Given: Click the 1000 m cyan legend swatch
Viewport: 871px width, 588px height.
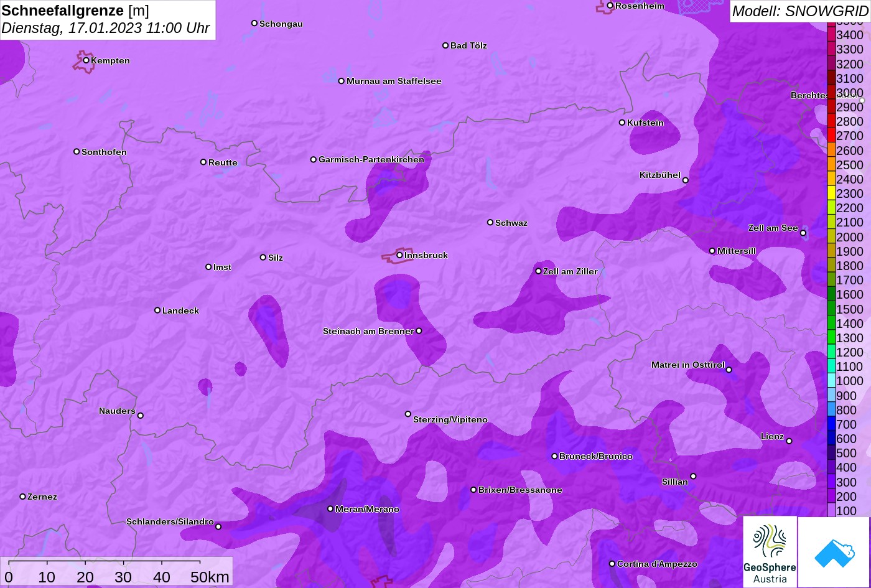Looking at the screenshot, I should coord(831,381).
